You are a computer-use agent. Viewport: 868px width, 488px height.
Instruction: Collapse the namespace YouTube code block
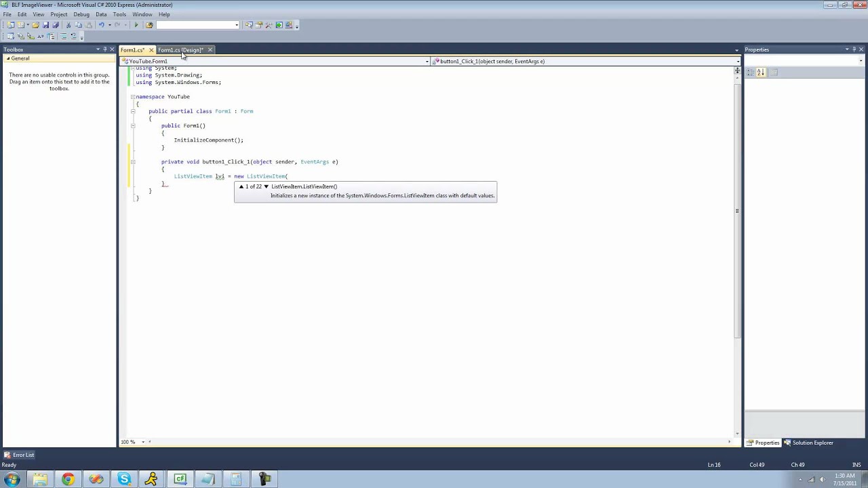[x=133, y=97]
